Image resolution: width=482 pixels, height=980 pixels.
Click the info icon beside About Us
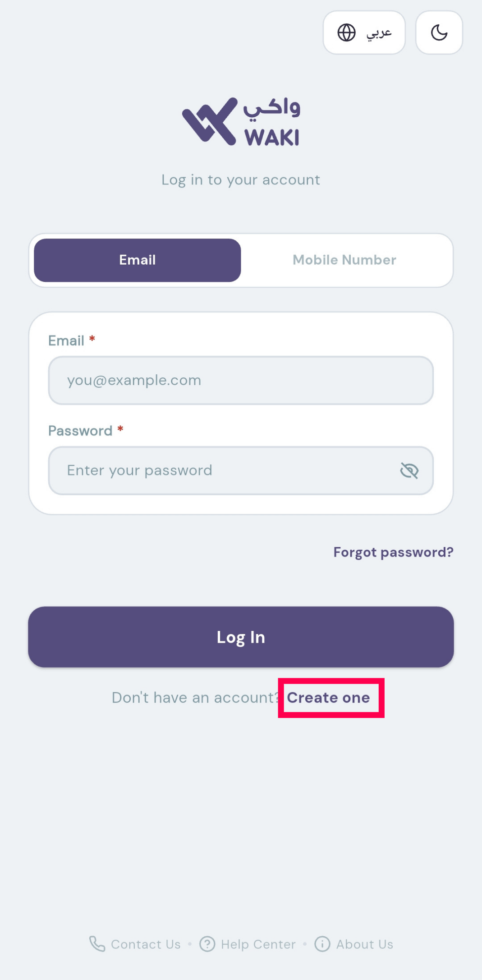[322, 943]
